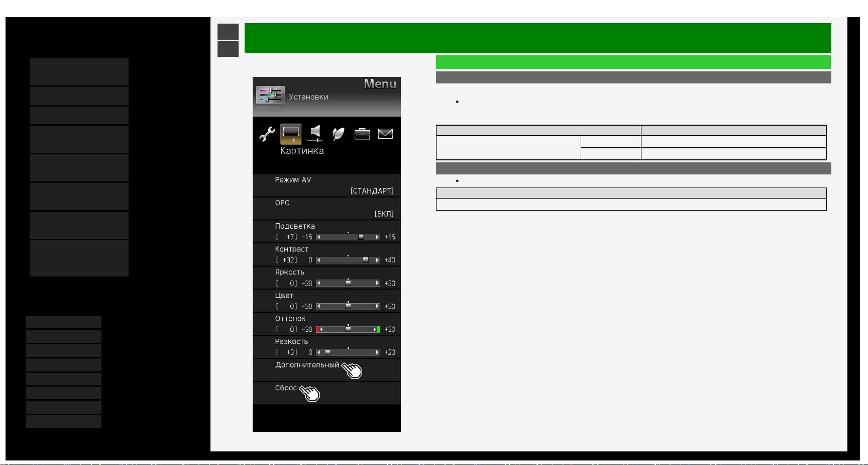Open the toolbox options icon

[x=362, y=134]
